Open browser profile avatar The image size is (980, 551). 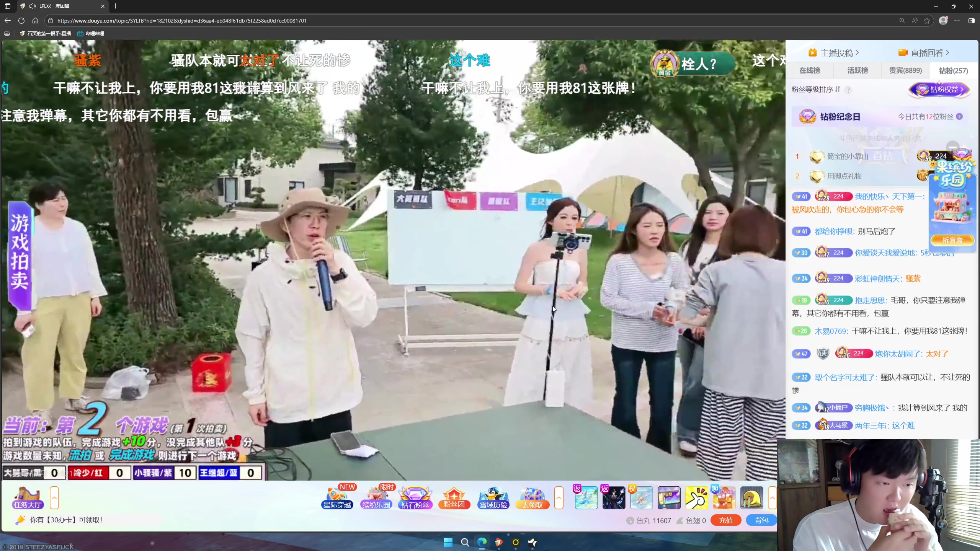coord(943,21)
